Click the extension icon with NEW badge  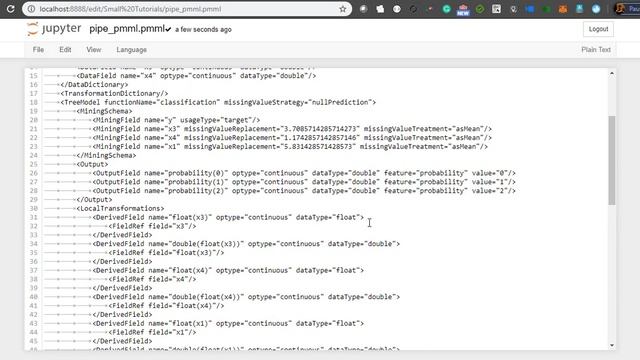[463, 9]
